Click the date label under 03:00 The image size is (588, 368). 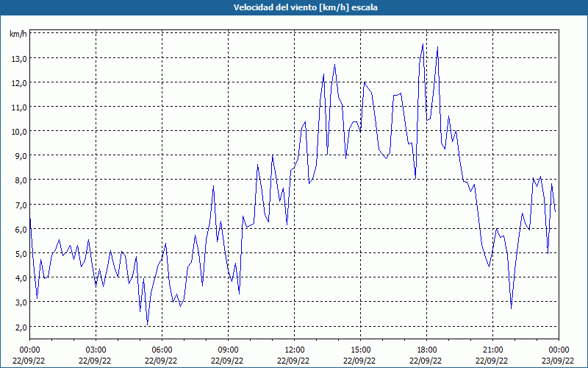95,361
